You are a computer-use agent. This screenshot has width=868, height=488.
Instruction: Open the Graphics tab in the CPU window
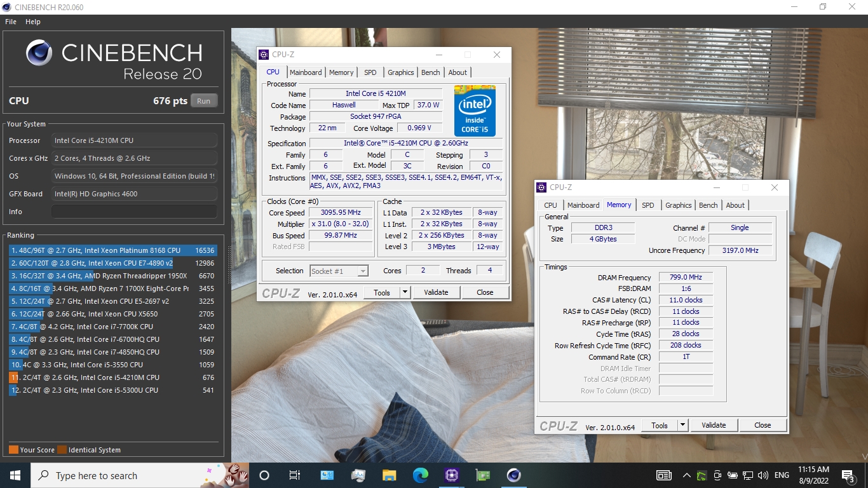tap(401, 72)
